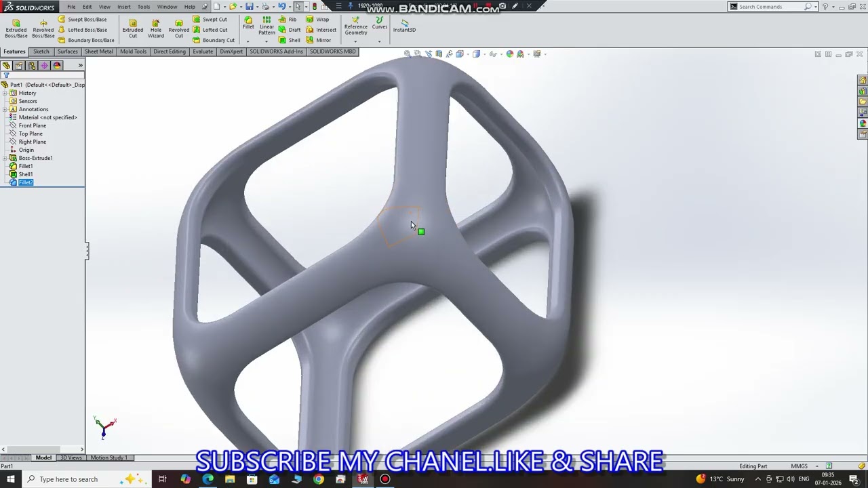Choose Lofted Boss/Base command

(82, 30)
